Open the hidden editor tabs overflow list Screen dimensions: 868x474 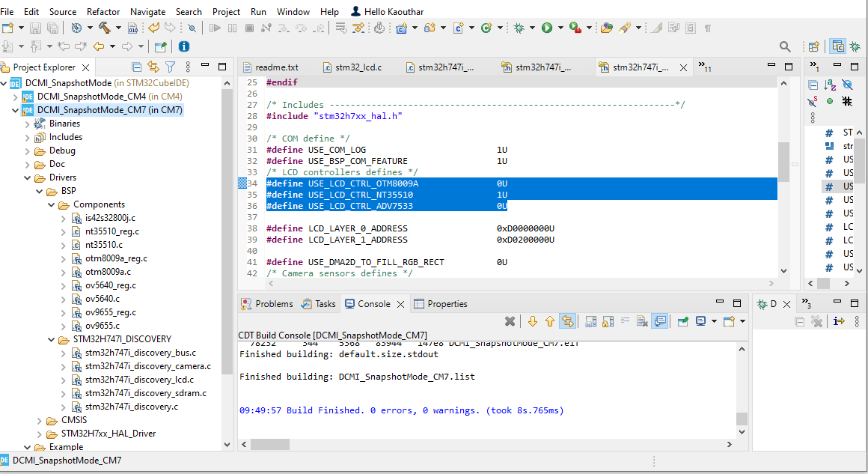[704, 67]
